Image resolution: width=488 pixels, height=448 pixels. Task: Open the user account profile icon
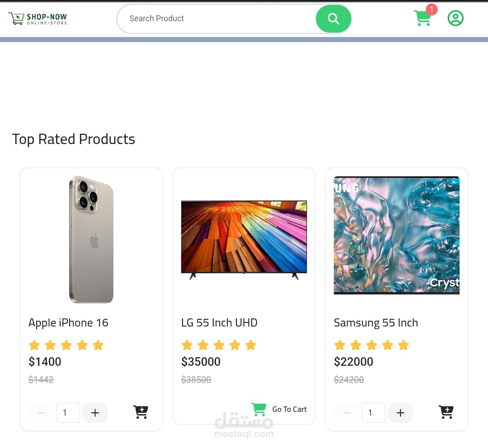click(x=455, y=18)
